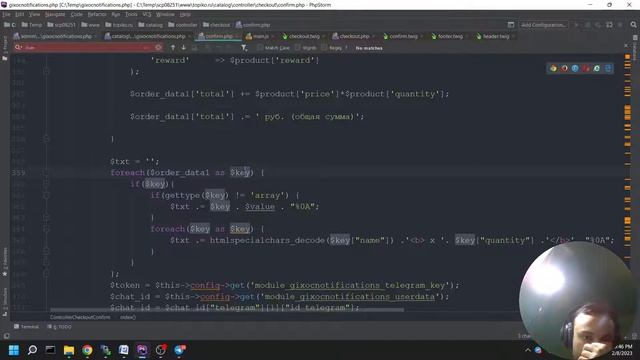Open in Firefox browser icon in editor
640x360 pixels.
click(564, 68)
